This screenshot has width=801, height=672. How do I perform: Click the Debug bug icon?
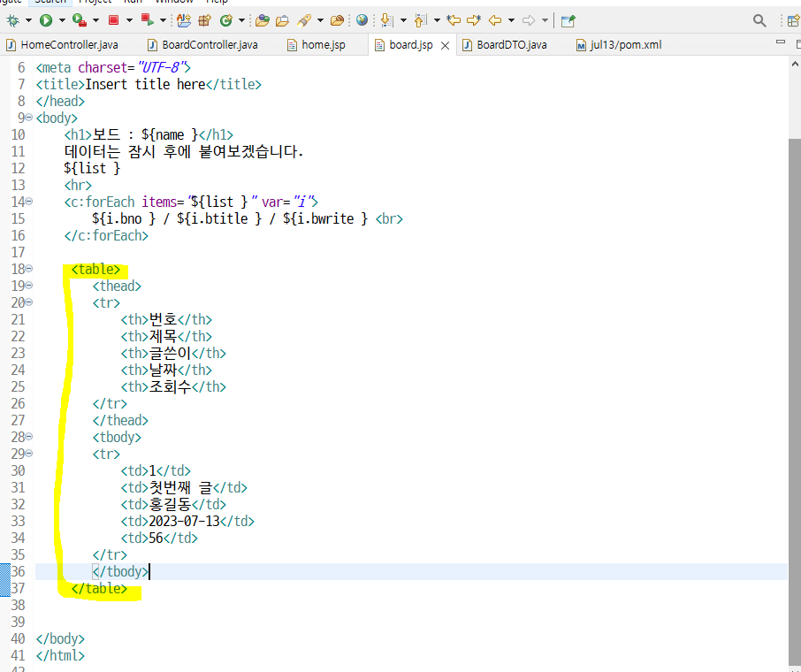[x=12, y=20]
